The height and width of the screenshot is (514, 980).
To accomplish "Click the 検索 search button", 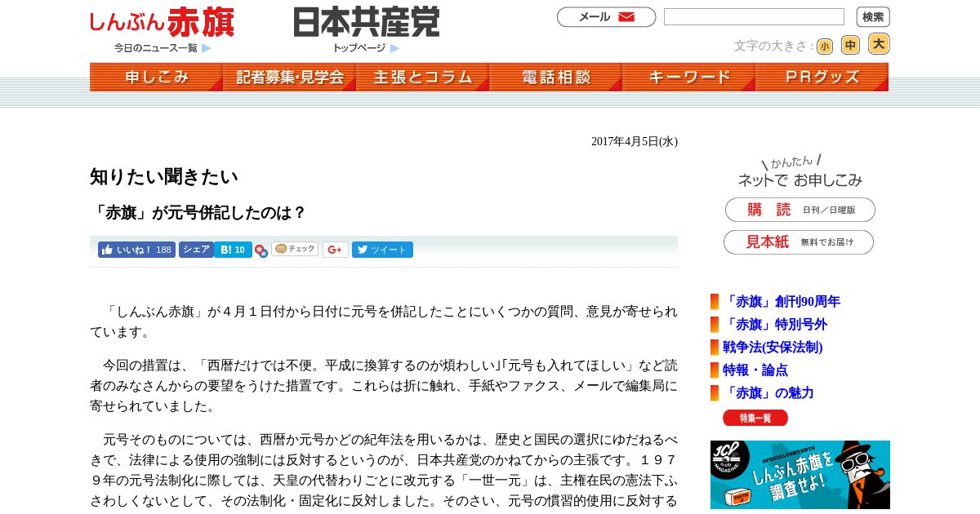I will [x=873, y=17].
